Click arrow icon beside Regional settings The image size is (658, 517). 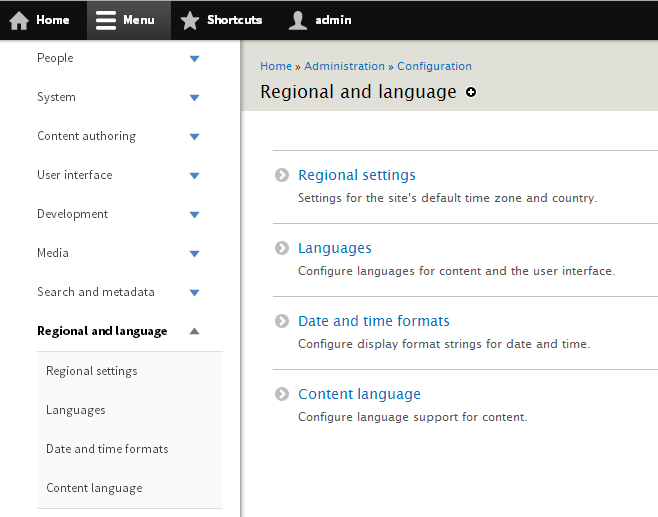[282, 175]
